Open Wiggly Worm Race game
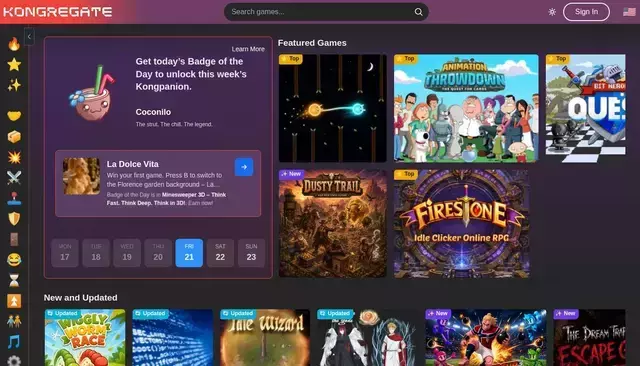This screenshot has width=640, height=366. click(x=85, y=337)
